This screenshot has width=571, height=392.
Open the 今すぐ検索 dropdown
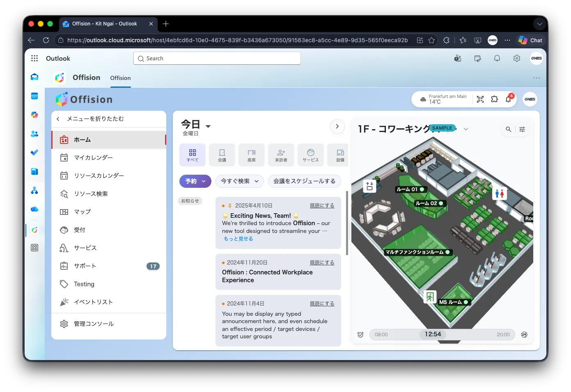tap(240, 181)
